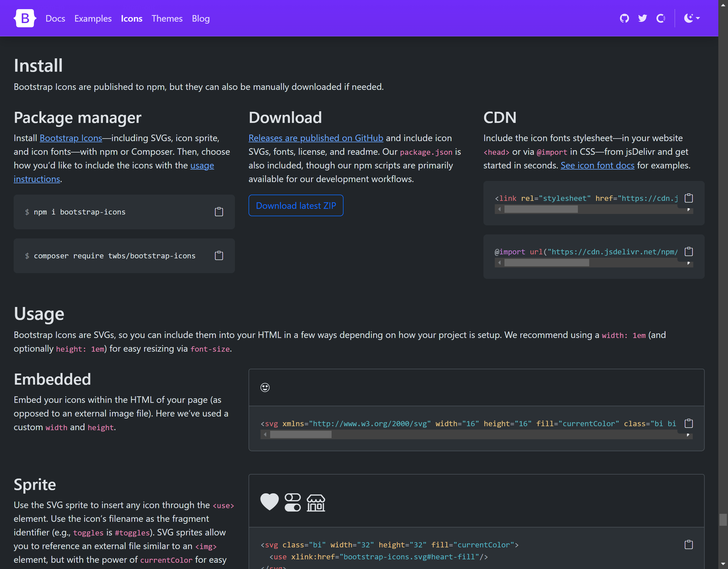This screenshot has width=728, height=569.
Task: Click the page's vertical scrollbar thumb
Action: tap(723, 519)
